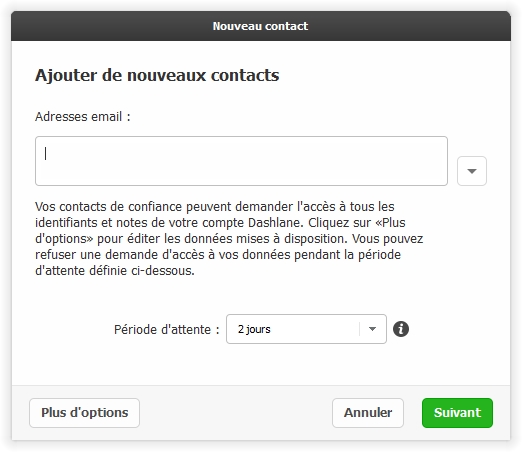Click the Suivant button
The height and width of the screenshot is (452, 522).
(457, 413)
